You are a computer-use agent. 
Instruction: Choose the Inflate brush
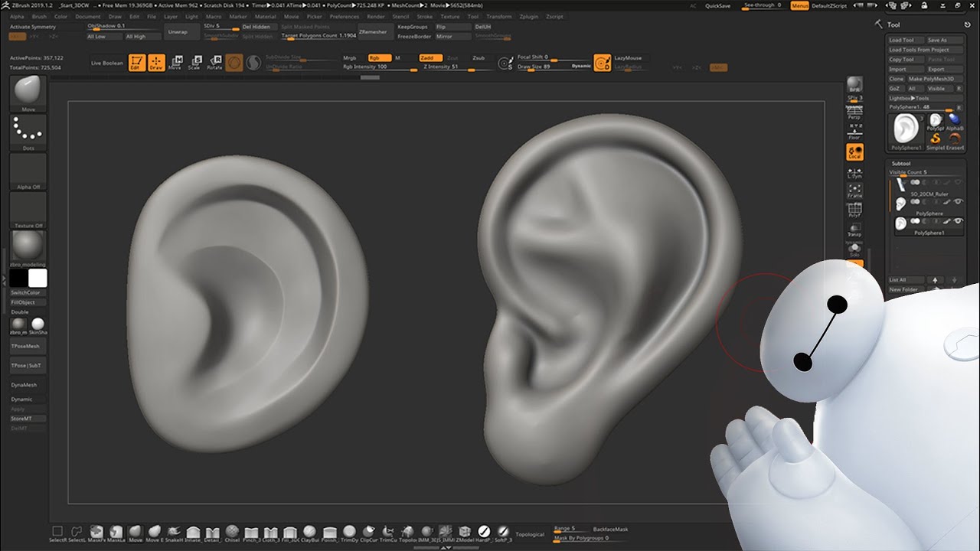(x=193, y=533)
